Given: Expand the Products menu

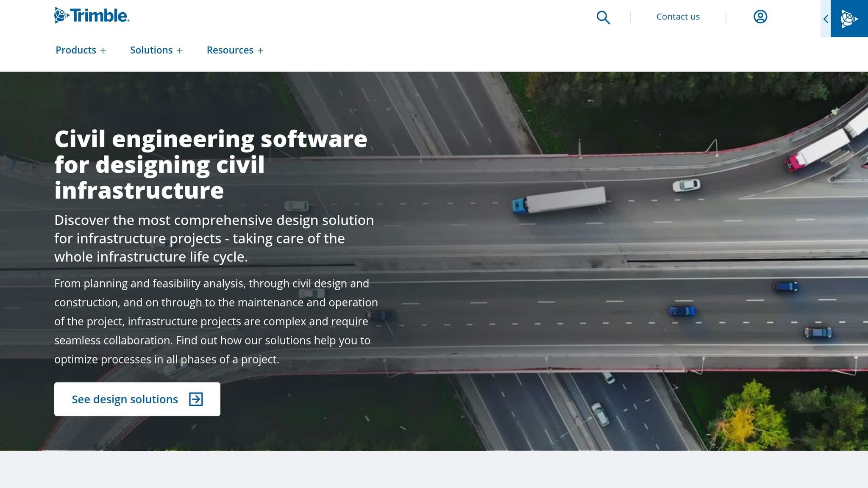Looking at the screenshot, I should [76, 50].
